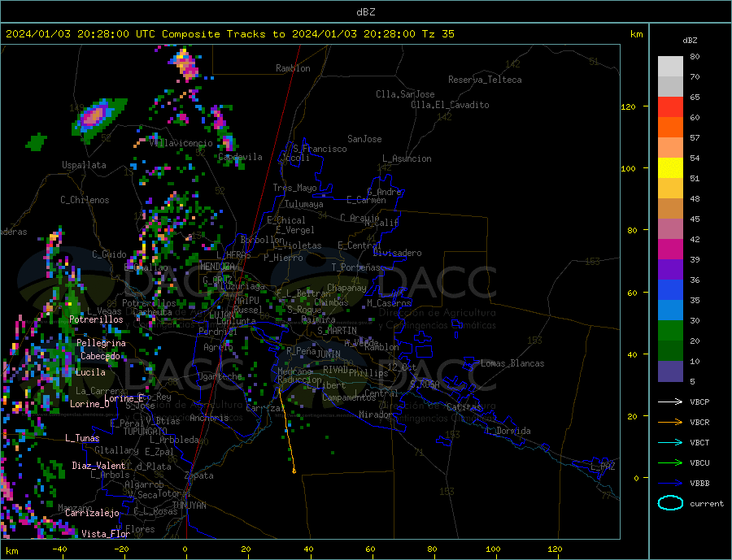
Task: Click the 'Zapata' map label
Action: point(199,476)
